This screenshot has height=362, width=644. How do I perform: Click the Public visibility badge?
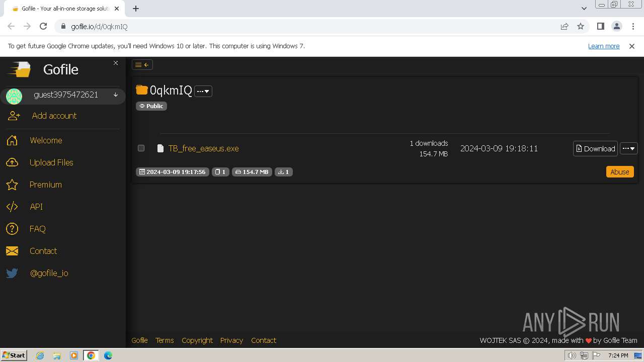tap(151, 106)
